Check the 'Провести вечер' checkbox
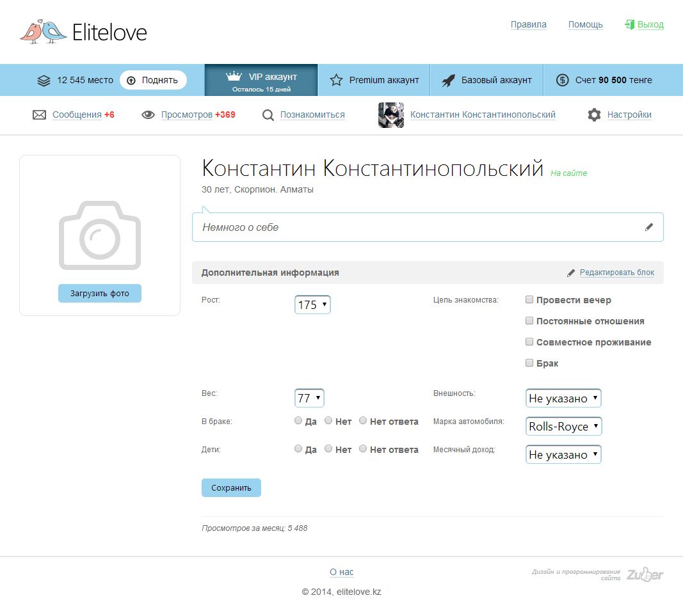Image resolution: width=683 pixels, height=616 pixels. coord(529,299)
